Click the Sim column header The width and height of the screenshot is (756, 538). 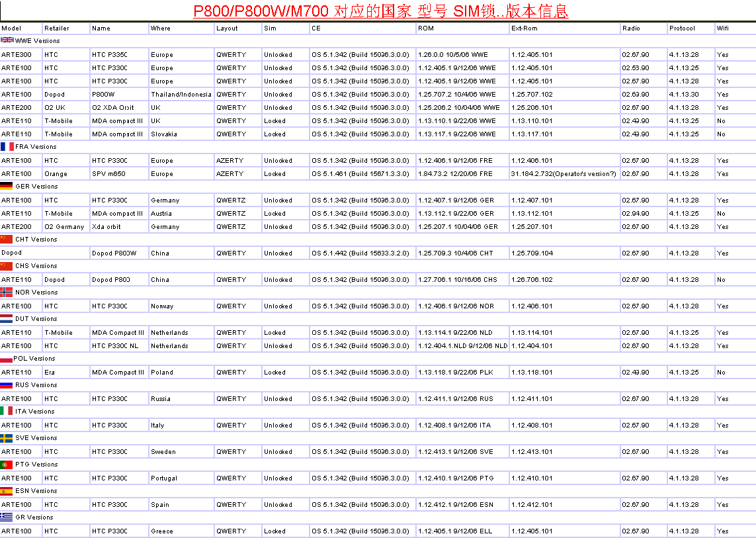click(270, 28)
